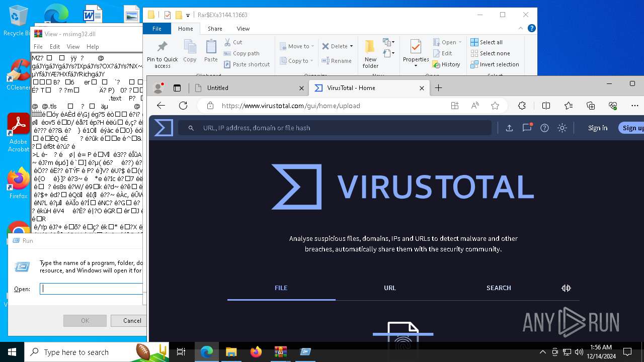This screenshot has width=644, height=362.
Task: Click Cut in Explorer ribbon
Action: coord(233,42)
